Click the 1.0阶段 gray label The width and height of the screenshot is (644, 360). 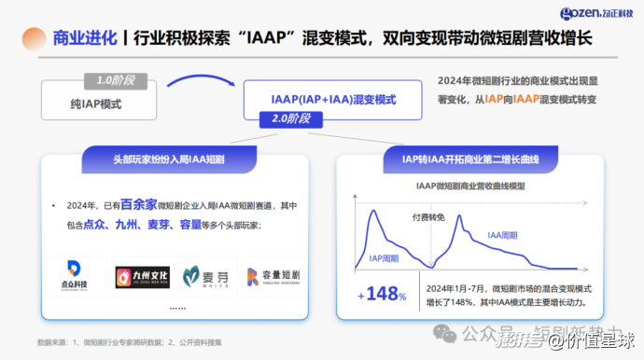[116, 81]
